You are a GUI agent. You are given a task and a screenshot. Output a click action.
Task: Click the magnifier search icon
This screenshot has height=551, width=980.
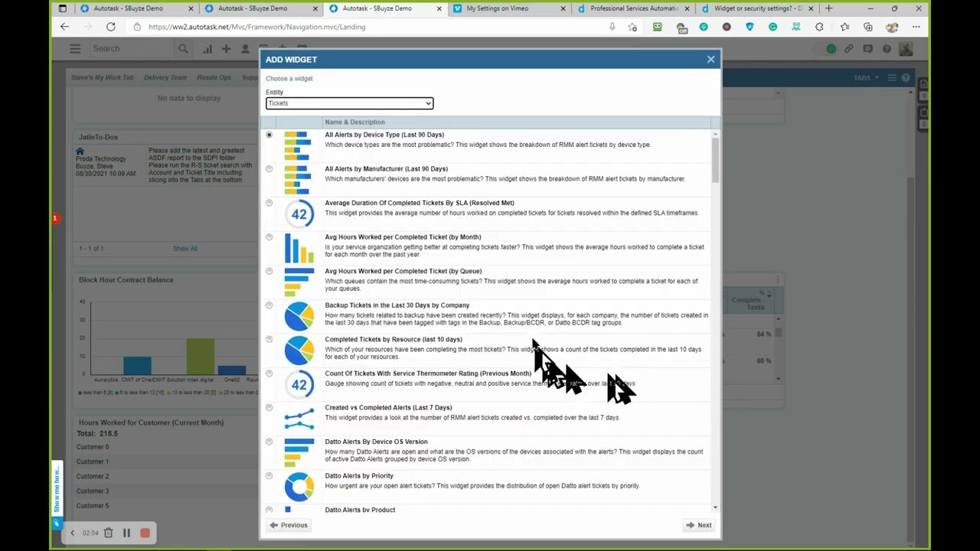tap(183, 48)
